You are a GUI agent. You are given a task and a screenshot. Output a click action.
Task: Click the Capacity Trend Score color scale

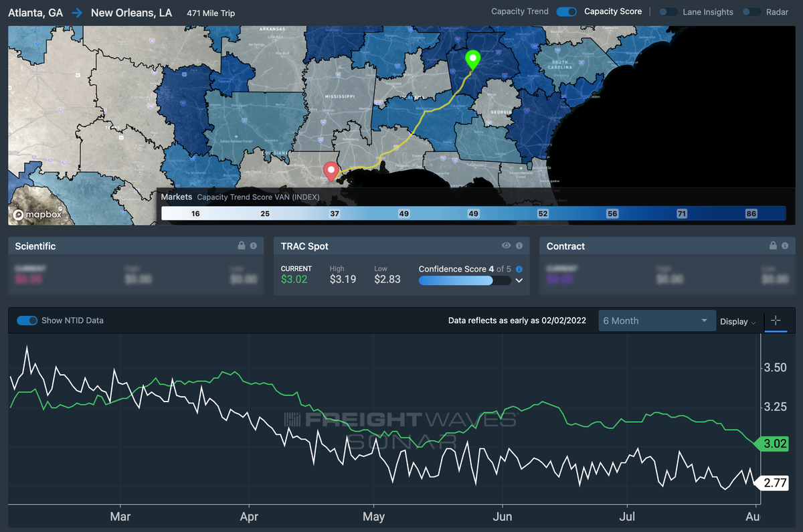(x=473, y=213)
